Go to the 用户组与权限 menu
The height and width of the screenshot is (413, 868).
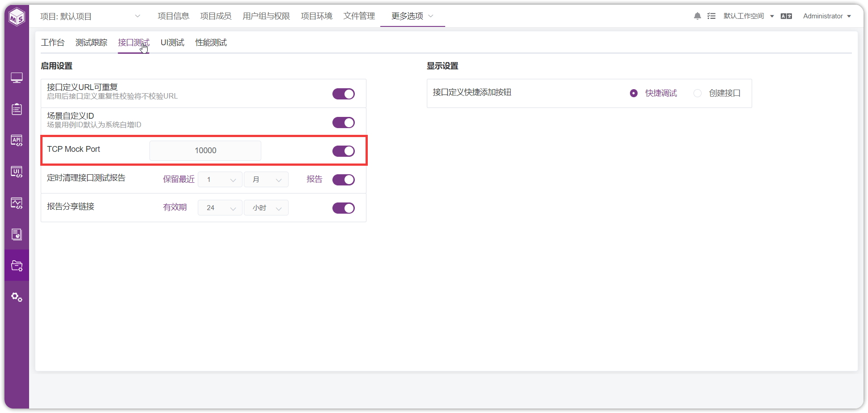266,16
